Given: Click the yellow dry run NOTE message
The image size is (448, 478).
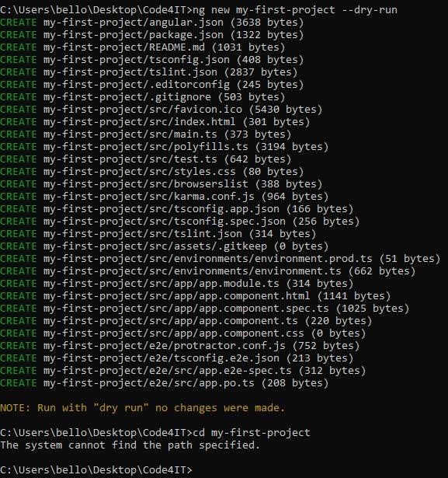Looking at the screenshot, I should (143, 408).
